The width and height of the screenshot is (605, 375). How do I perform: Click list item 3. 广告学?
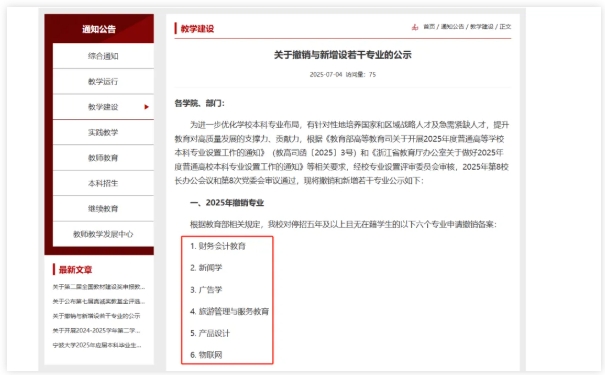pyautogui.click(x=206, y=290)
